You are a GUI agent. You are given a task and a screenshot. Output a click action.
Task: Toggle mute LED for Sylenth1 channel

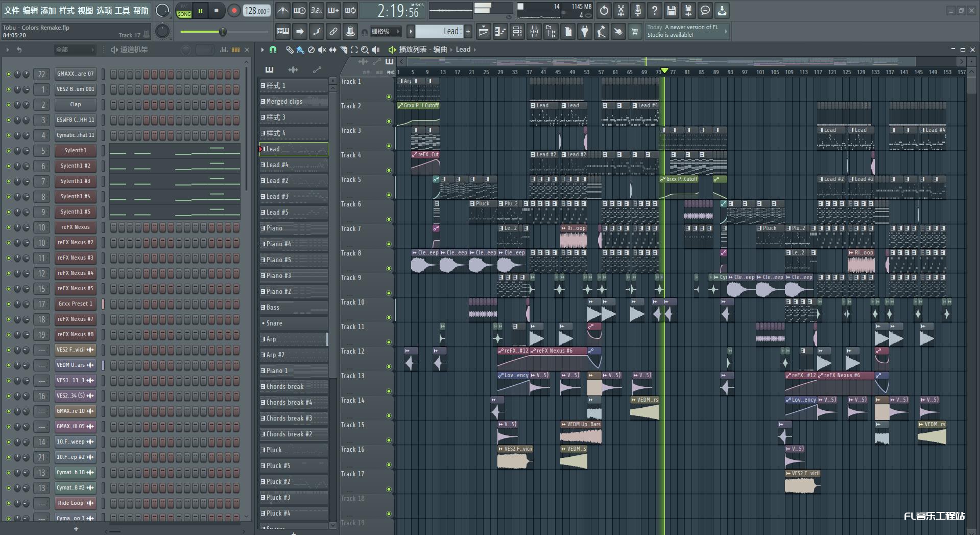[x=8, y=151]
